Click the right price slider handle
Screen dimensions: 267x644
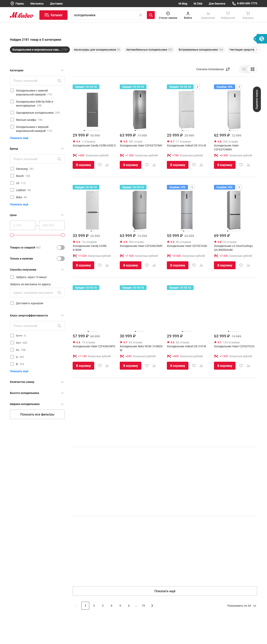[63, 235]
